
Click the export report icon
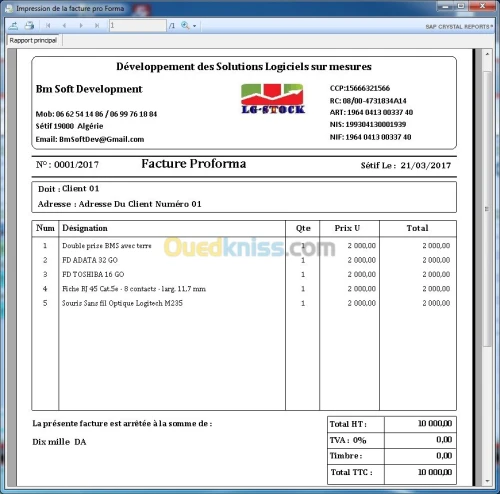(14, 25)
